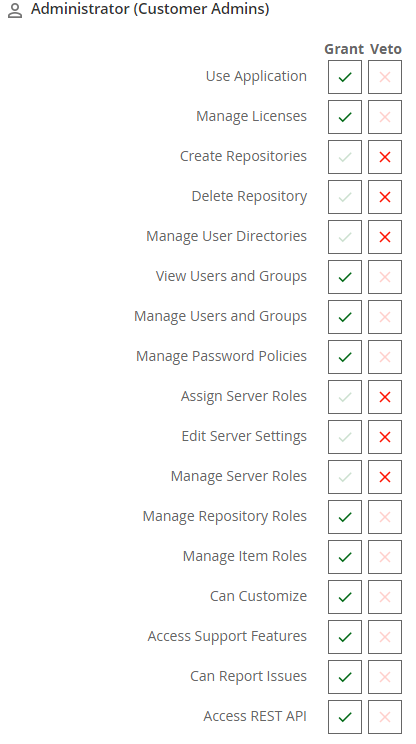Remove Veto on Assign Server Roles

(x=385, y=397)
